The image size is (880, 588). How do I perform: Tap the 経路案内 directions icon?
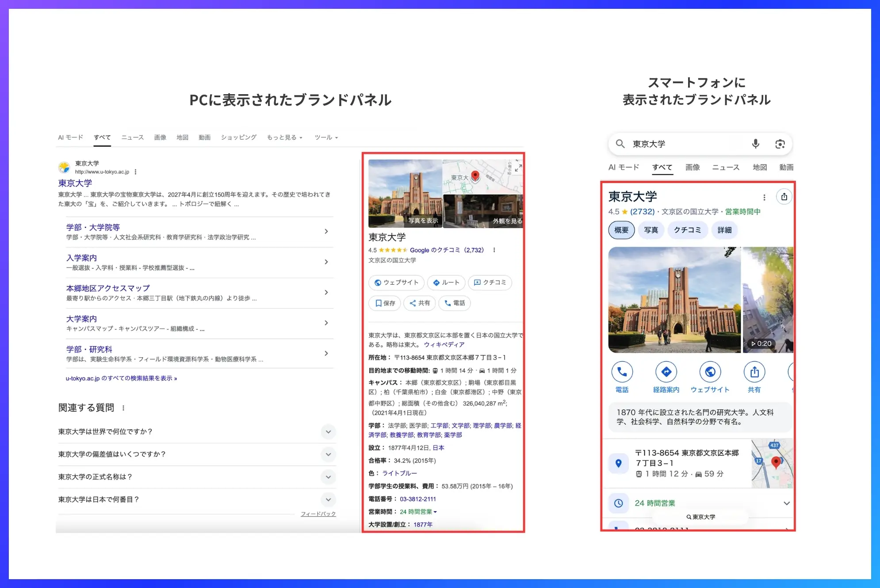(666, 373)
